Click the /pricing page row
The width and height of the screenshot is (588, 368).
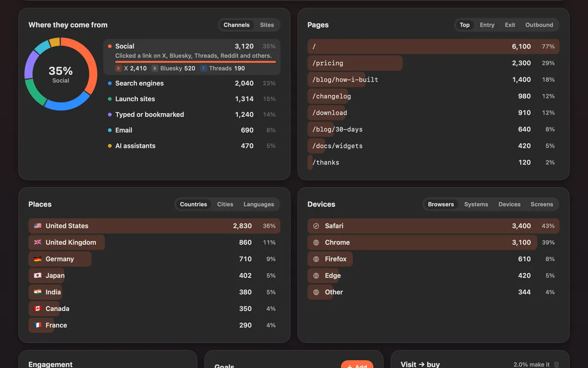coord(434,63)
